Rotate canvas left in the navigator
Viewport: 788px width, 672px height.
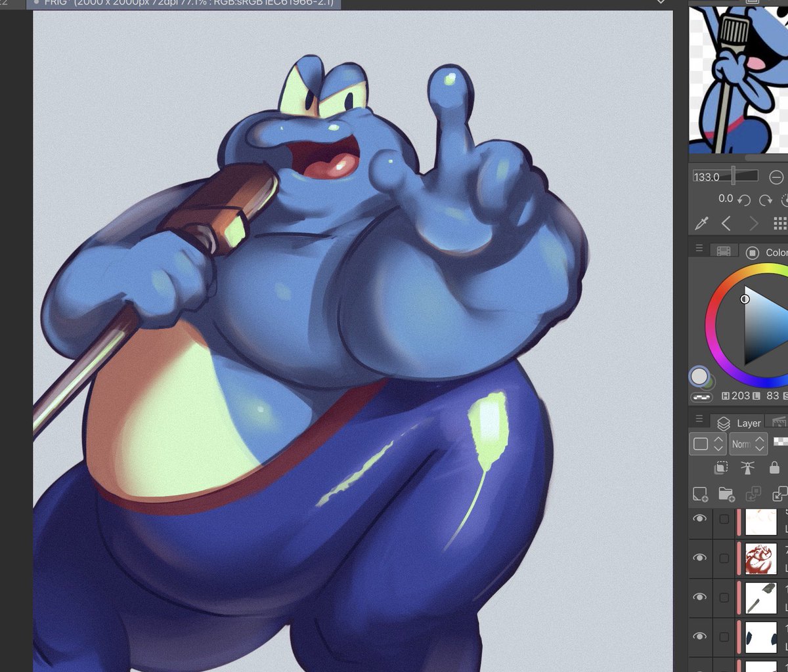(744, 199)
